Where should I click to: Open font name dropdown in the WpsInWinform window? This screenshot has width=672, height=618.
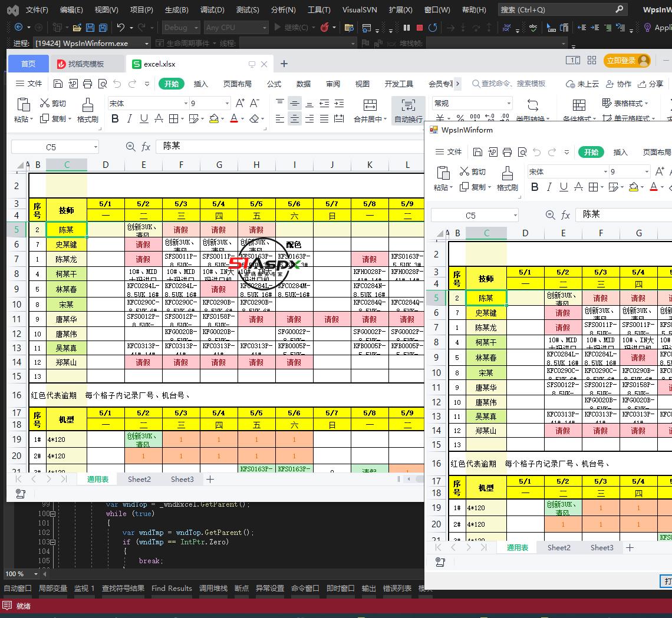pyautogui.click(x=605, y=172)
